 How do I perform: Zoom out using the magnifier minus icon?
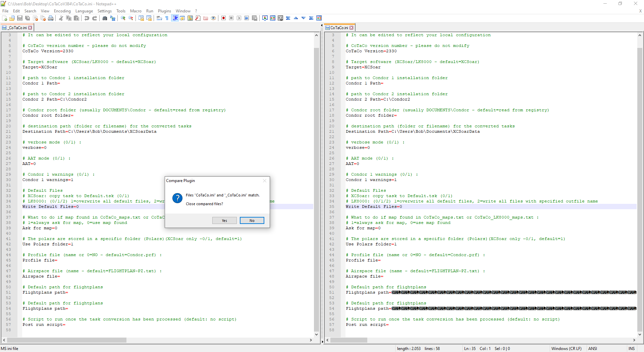pos(131,18)
